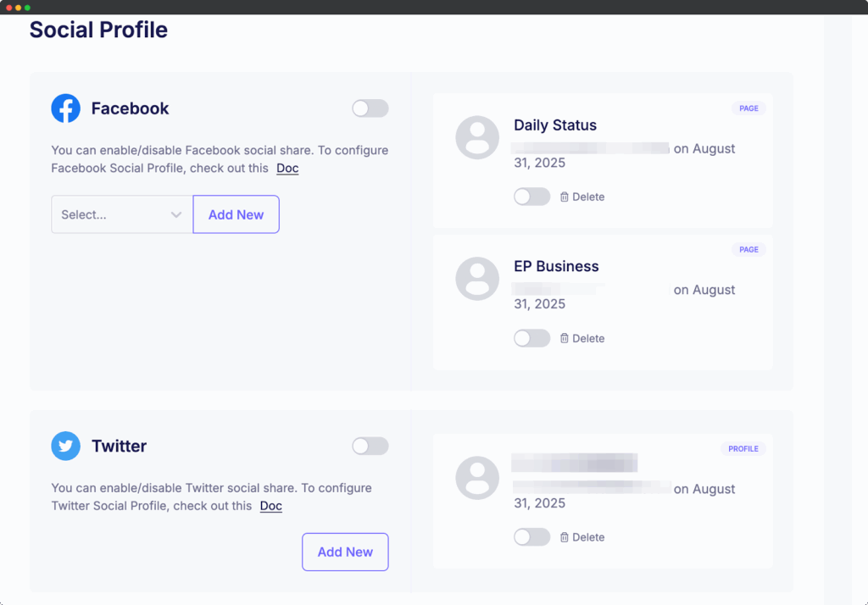868x605 pixels.
Task: Enable Facebook social share toggle
Action: (x=370, y=108)
